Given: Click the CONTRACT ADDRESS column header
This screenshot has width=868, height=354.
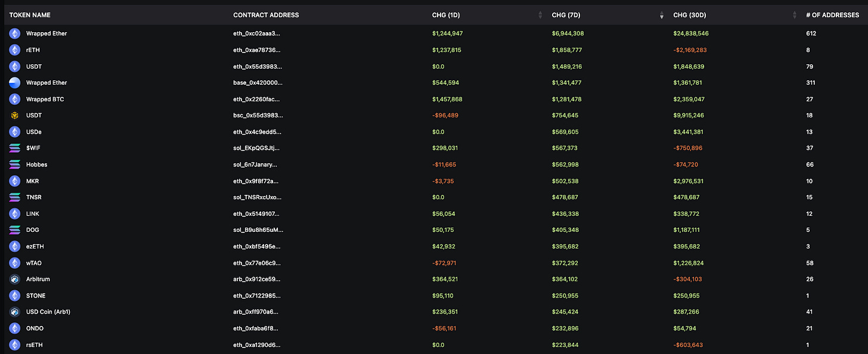Looking at the screenshot, I should pyautogui.click(x=266, y=15).
